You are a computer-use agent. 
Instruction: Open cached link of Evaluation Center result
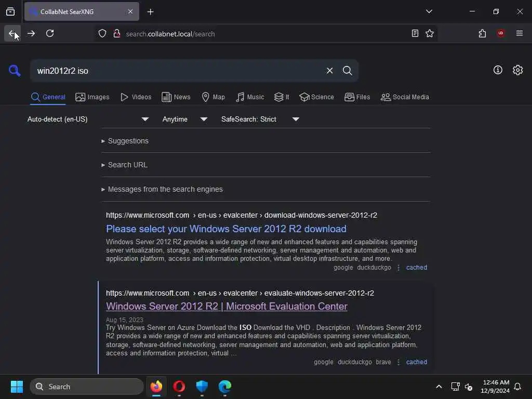click(x=416, y=362)
